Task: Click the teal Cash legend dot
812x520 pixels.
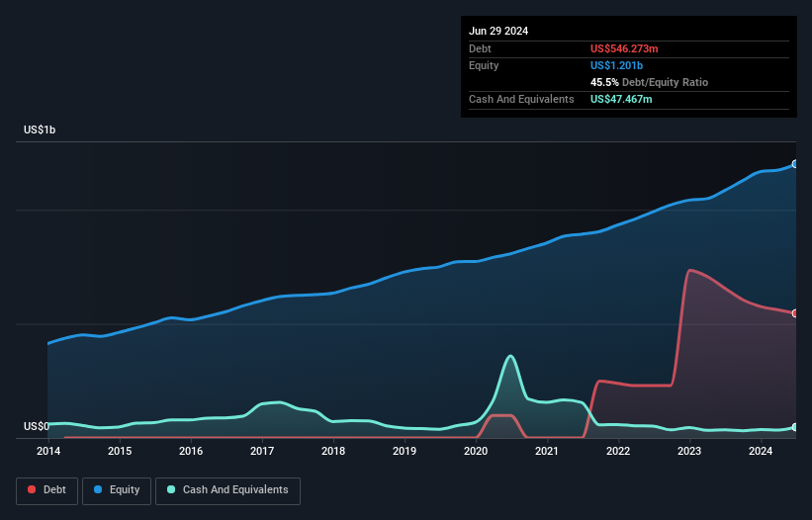Action: pos(171,489)
